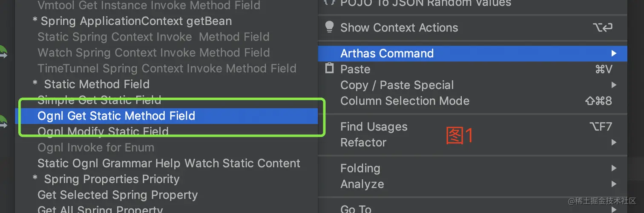Image resolution: width=644 pixels, height=213 pixels.
Task: Click the clipboard icon next to Paste
Action: 329,68
